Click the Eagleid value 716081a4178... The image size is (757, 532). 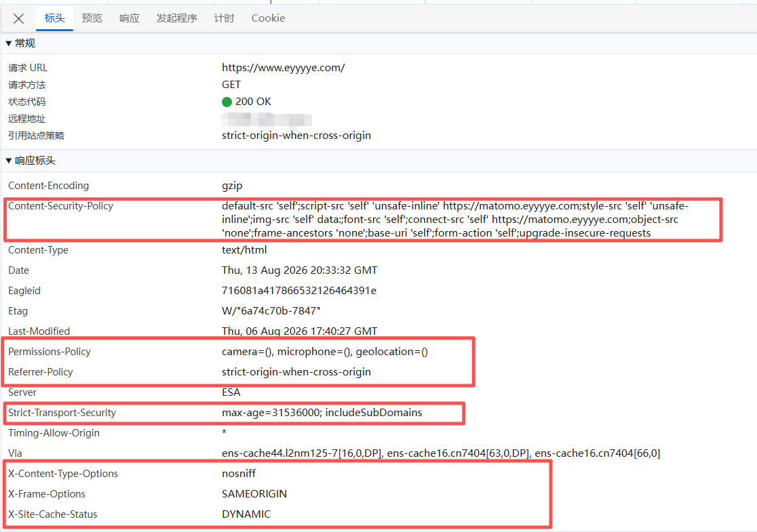(x=299, y=291)
